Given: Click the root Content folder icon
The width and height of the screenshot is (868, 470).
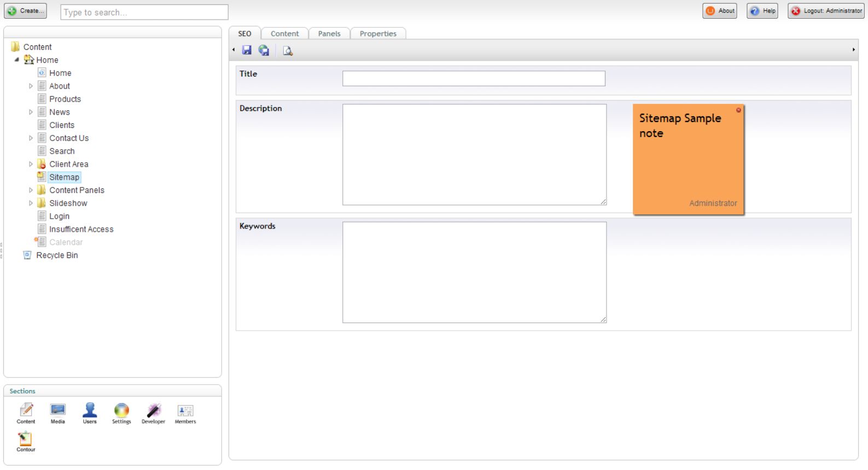Looking at the screenshot, I should (x=15, y=46).
